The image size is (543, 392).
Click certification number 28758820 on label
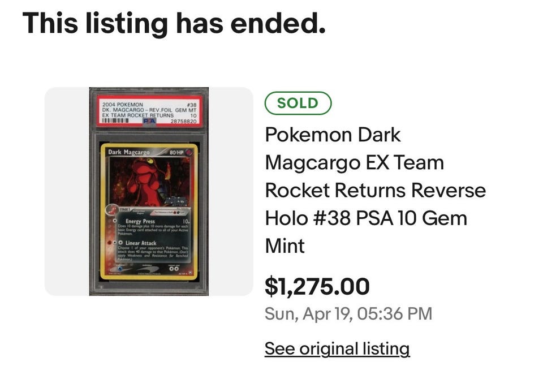pos(182,121)
